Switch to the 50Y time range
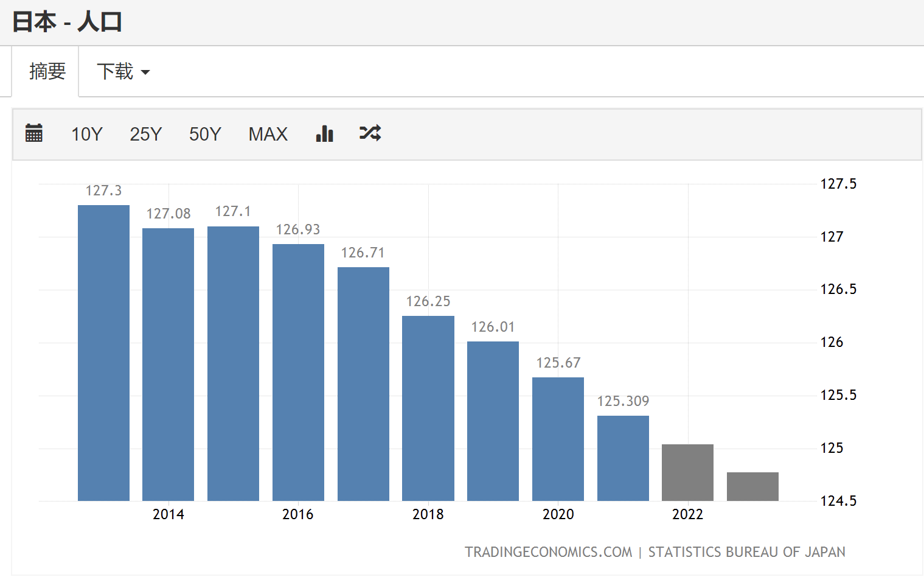The image size is (924, 577). tap(205, 134)
